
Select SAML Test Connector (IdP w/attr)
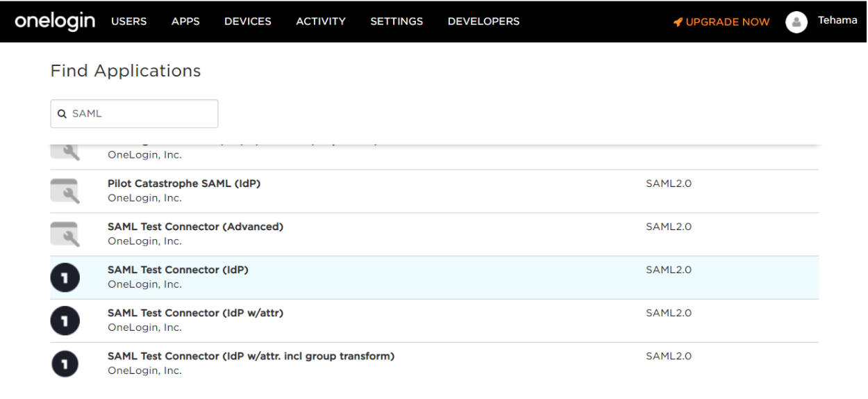434,320
